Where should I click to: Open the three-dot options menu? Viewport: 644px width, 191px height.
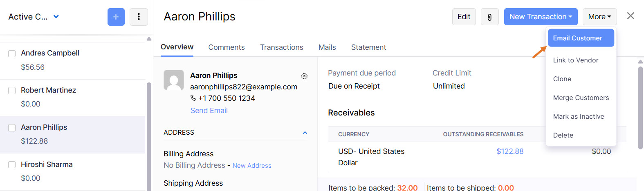pos(139,17)
